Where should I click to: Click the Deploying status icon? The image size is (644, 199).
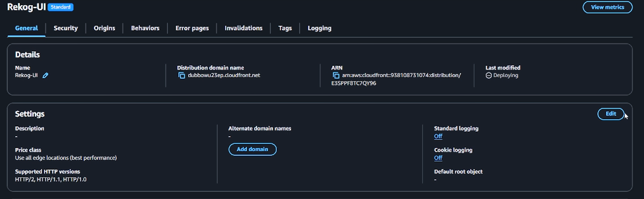click(x=488, y=76)
